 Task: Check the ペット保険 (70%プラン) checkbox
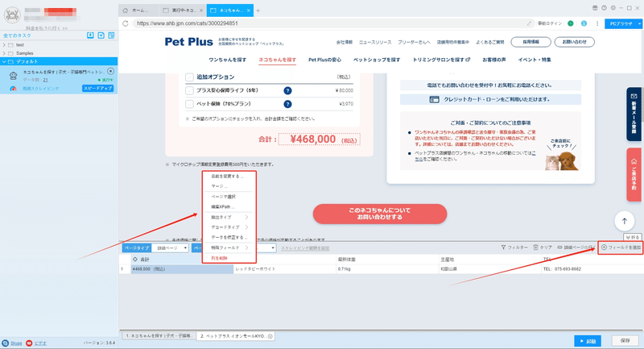pyautogui.click(x=189, y=104)
